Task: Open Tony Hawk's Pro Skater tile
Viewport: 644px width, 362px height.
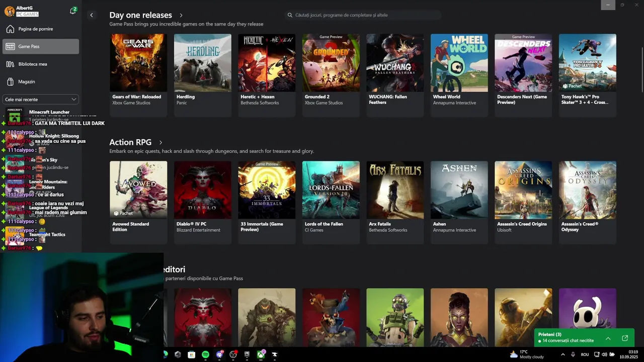Action: [588, 75]
